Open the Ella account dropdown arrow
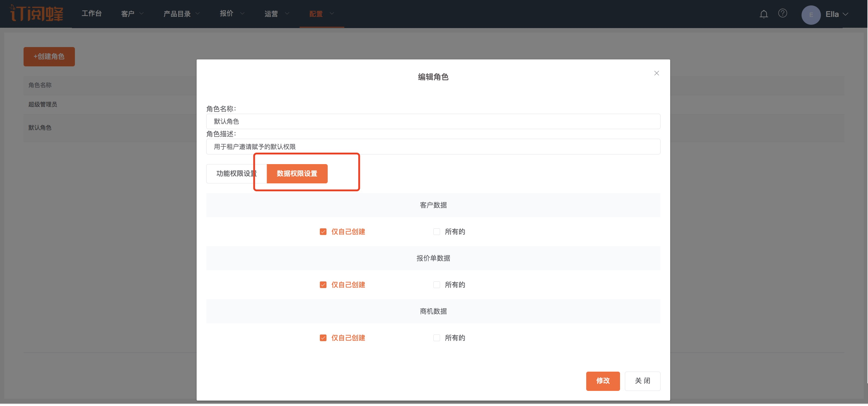The width and height of the screenshot is (868, 406). [845, 14]
